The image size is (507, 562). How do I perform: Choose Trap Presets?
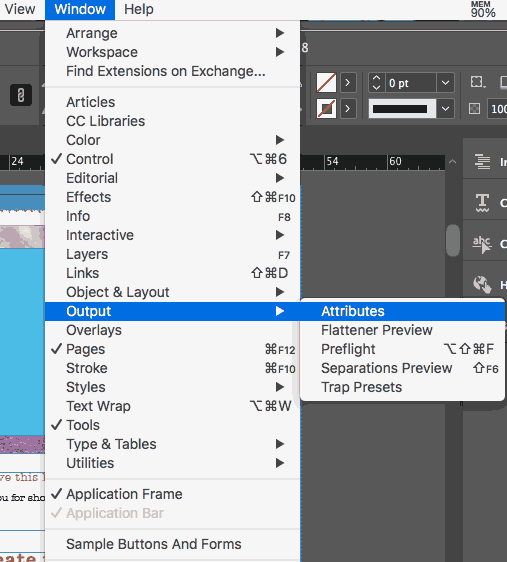403,387
